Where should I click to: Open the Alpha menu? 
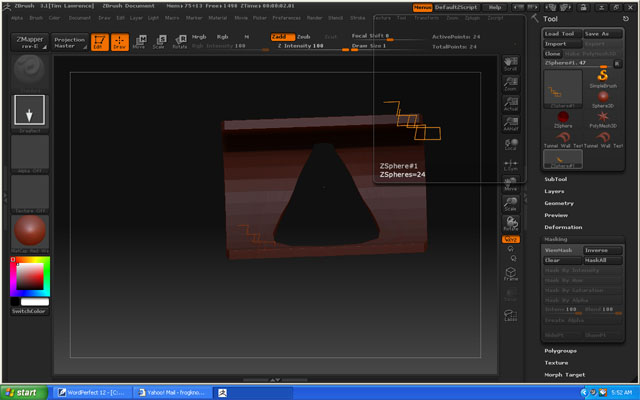(x=17, y=18)
